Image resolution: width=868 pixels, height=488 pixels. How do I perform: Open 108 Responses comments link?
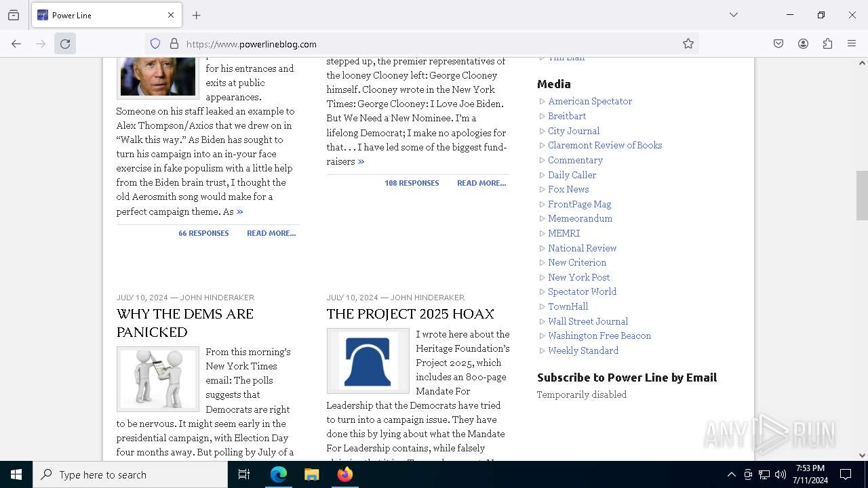pyautogui.click(x=412, y=183)
